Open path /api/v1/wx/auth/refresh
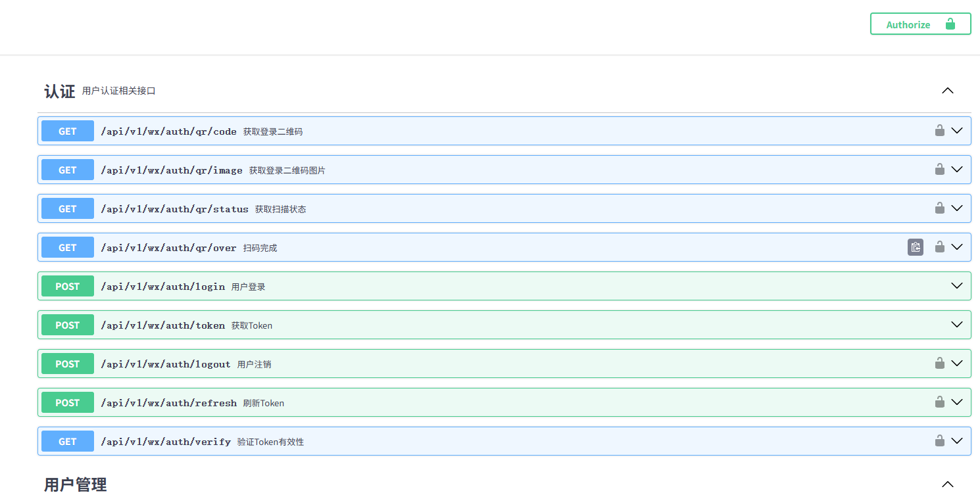This screenshot has width=980, height=495. pyautogui.click(x=168, y=403)
